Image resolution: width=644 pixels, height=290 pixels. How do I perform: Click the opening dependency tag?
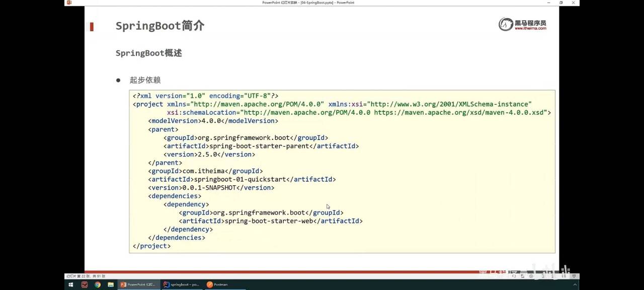click(x=186, y=204)
